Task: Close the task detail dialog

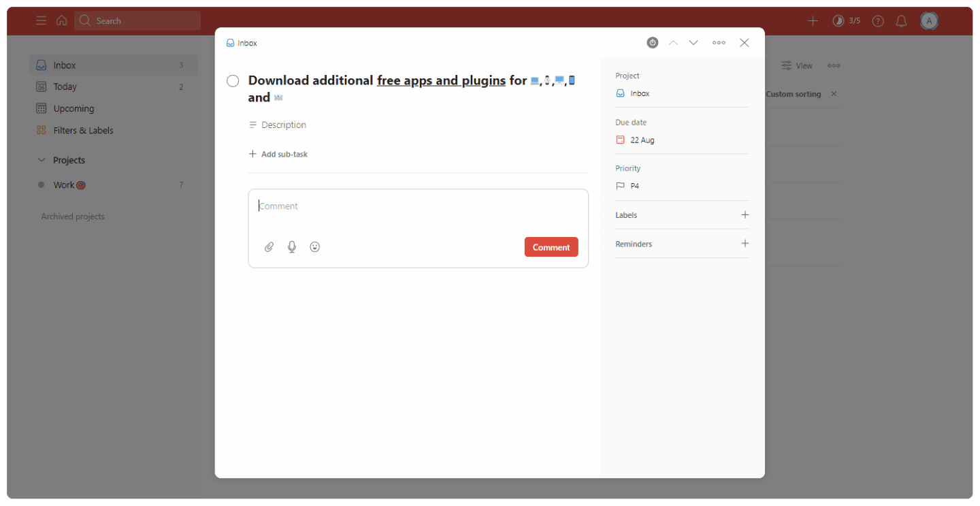Action: [x=745, y=43]
